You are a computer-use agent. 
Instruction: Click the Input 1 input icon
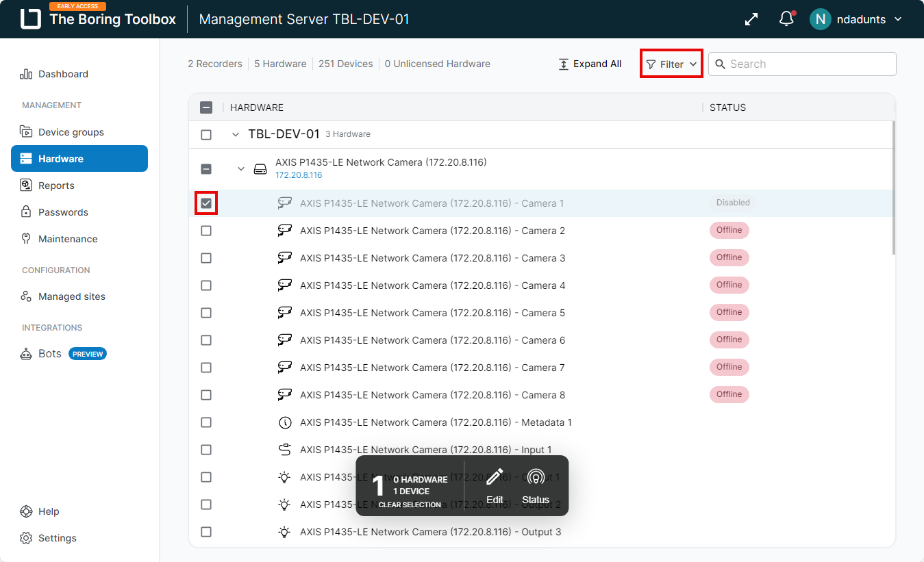coord(285,450)
